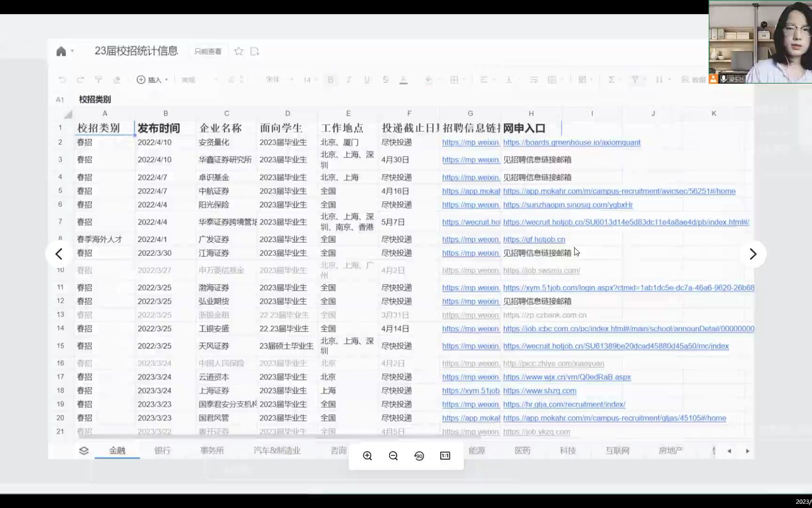Open the 常规 number format dropdown
The height and width of the screenshot is (508, 812).
click(x=200, y=80)
